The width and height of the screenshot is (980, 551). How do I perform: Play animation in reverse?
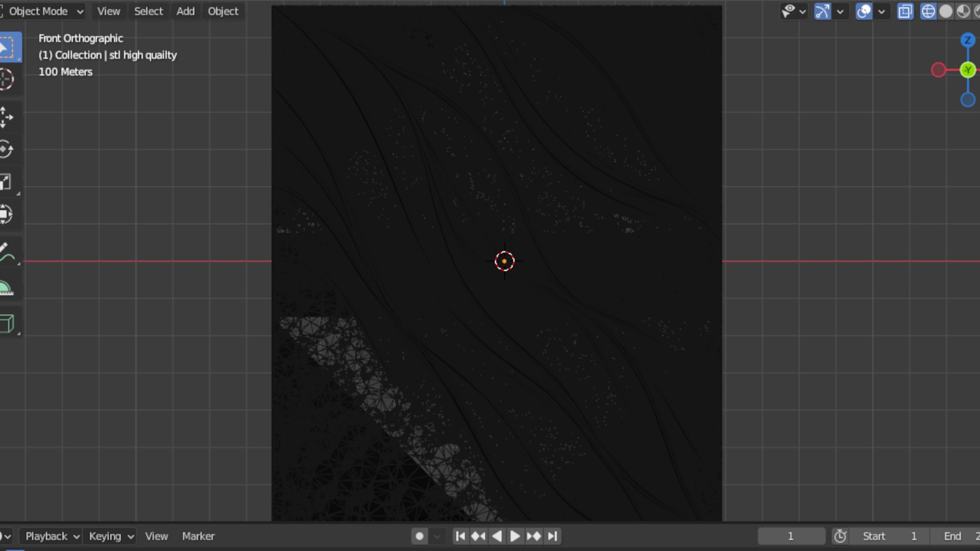(x=497, y=536)
